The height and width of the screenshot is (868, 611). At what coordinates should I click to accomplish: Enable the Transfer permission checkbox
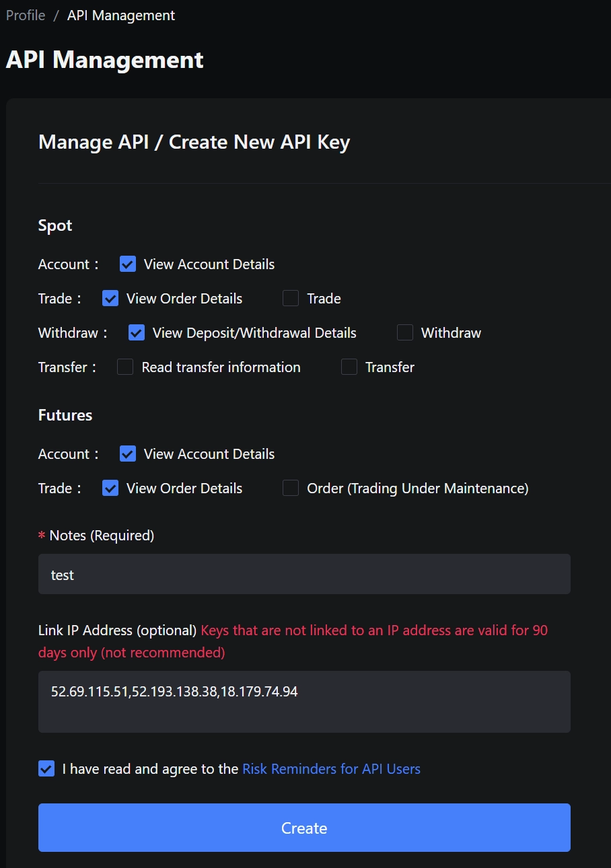pos(349,367)
